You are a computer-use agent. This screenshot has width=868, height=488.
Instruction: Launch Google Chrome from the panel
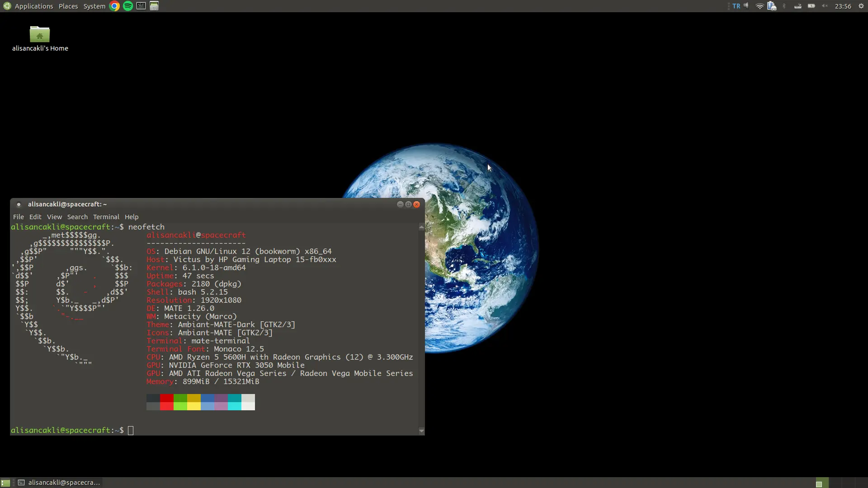(114, 6)
